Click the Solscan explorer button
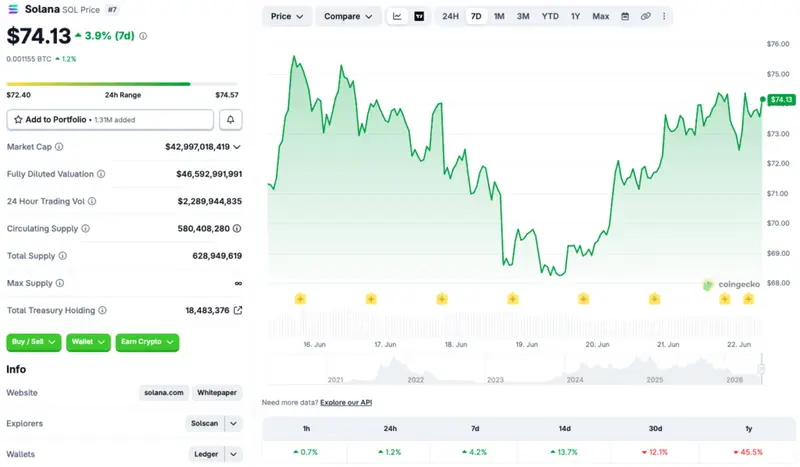 tap(205, 424)
